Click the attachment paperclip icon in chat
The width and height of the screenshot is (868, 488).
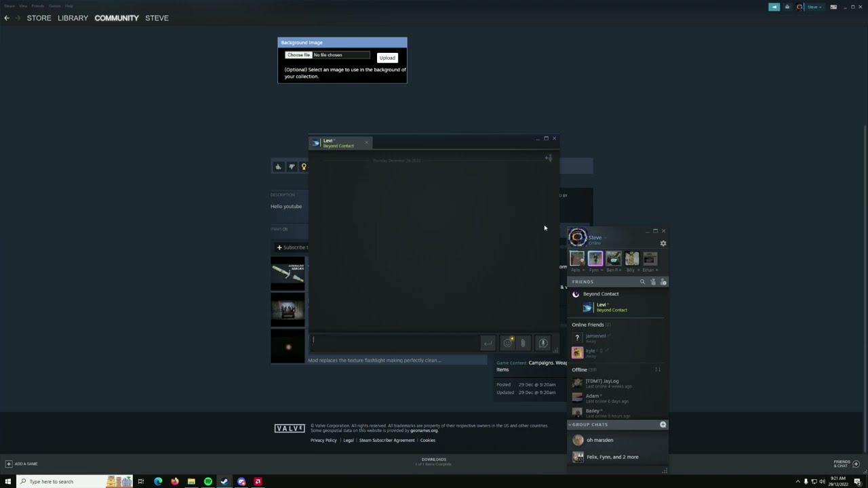(x=523, y=343)
